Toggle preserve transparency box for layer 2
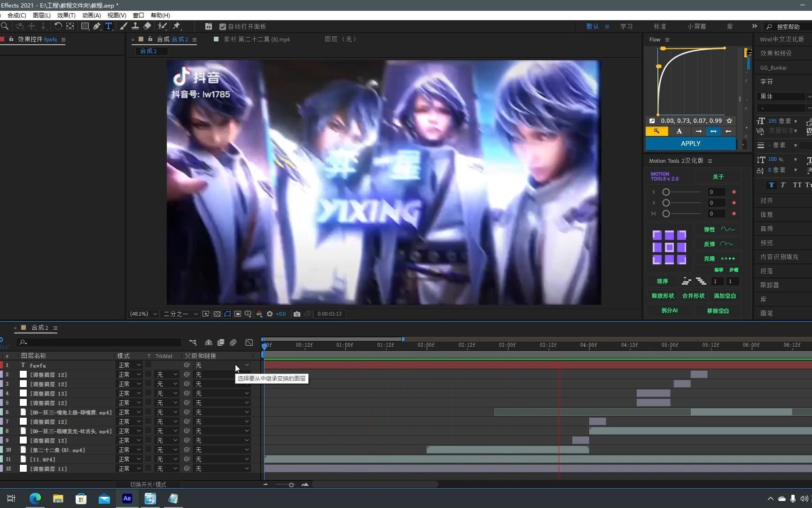Screen dimensions: 812x508 pos(148,374)
